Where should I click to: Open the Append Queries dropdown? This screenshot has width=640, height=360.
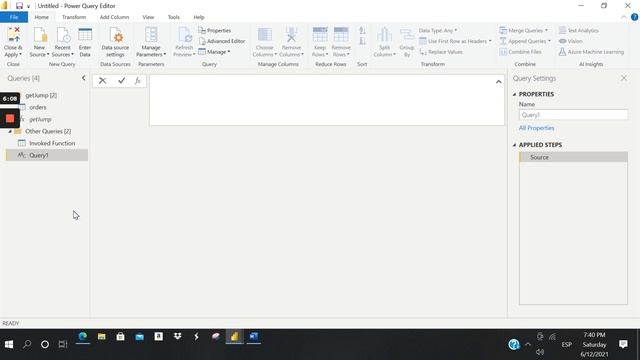(x=525, y=41)
